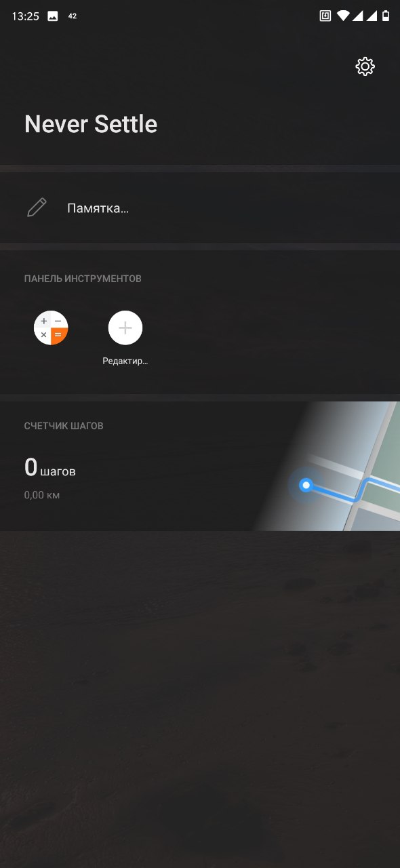
Task: Open the route map thumbnail
Action: point(327,466)
